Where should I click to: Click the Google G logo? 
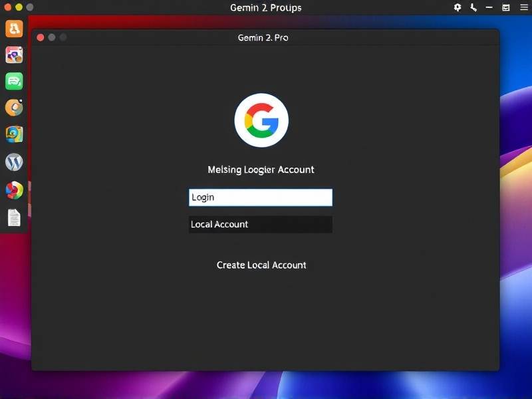pyautogui.click(x=261, y=120)
